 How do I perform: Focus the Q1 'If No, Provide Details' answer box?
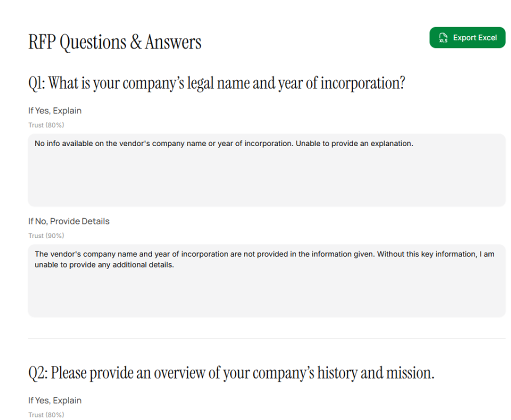[266, 290]
